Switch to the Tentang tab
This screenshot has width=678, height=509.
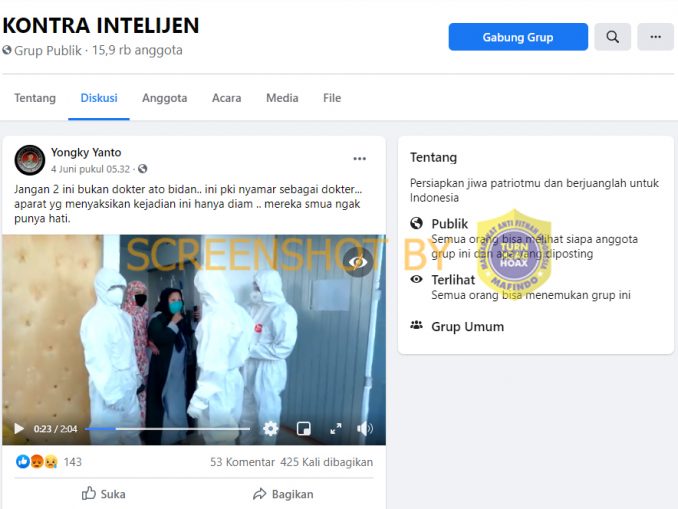tap(35, 98)
